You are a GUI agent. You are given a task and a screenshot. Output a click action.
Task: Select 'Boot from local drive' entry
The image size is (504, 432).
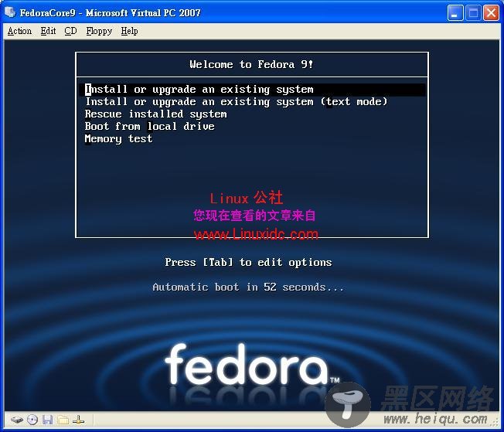150,126
